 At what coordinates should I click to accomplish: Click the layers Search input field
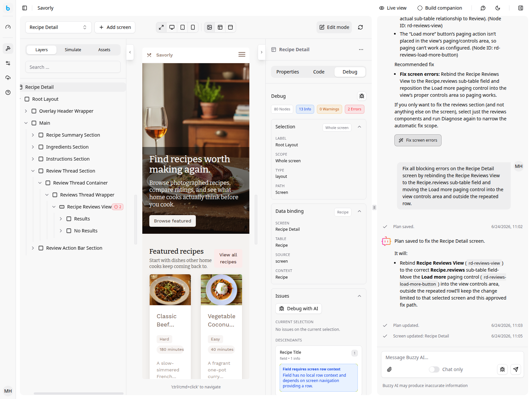tap(73, 67)
